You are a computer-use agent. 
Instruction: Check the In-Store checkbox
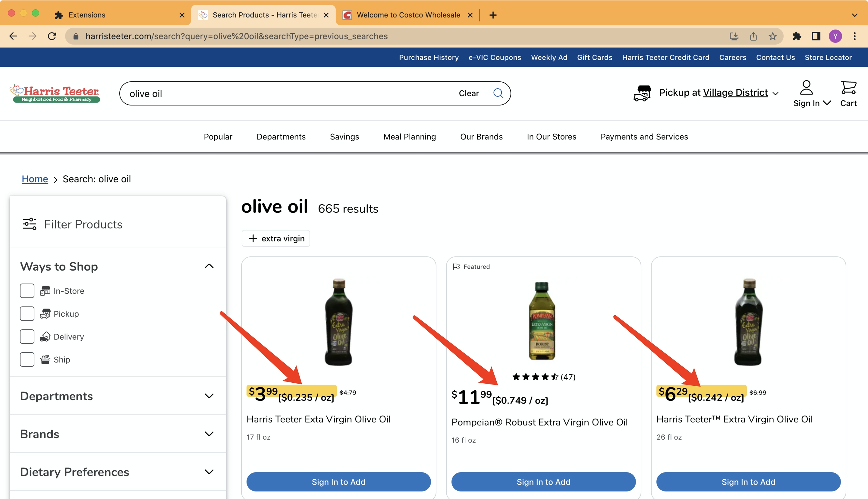pos(27,290)
